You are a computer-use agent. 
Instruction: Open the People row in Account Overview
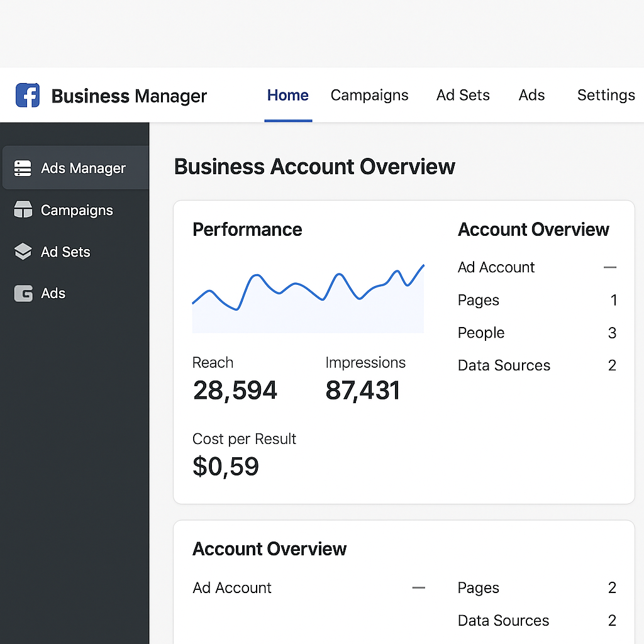pos(481,333)
